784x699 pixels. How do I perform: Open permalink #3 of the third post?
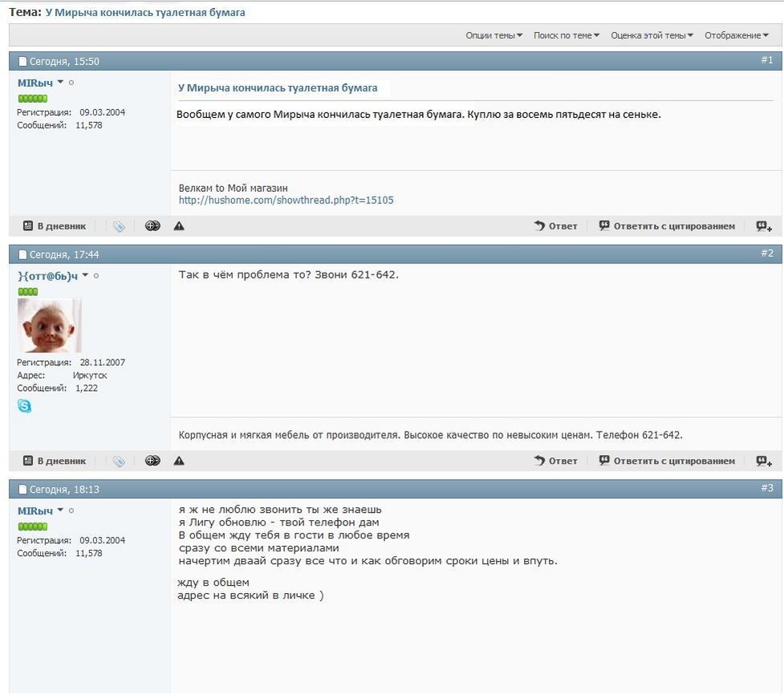pos(767,487)
